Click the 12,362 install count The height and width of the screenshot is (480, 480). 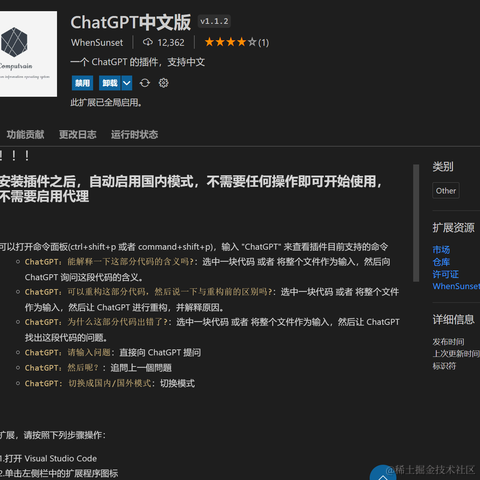[171, 43]
